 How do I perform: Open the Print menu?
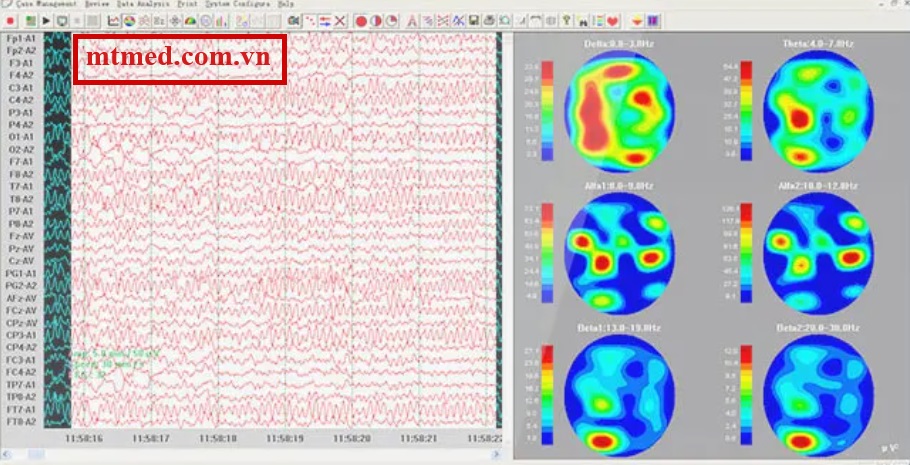[187, 3]
